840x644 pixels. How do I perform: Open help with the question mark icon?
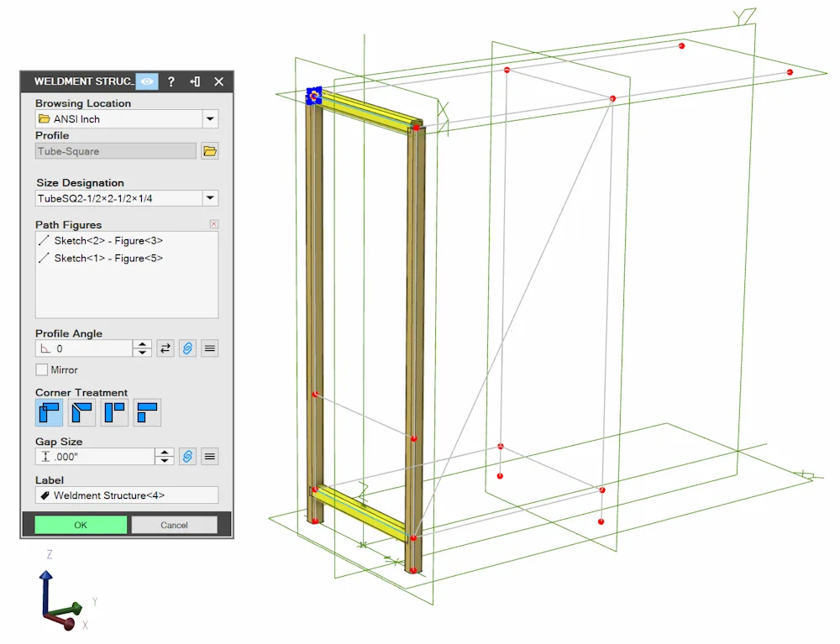171,81
